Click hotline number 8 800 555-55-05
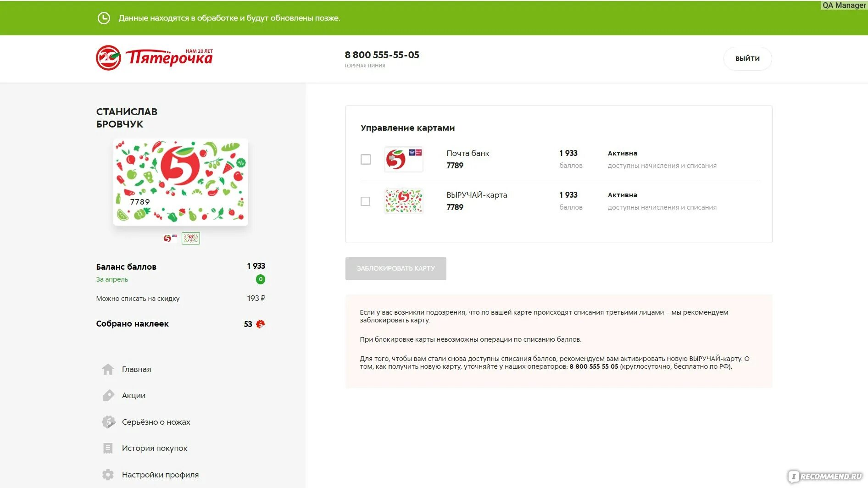 (x=382, y=55)
